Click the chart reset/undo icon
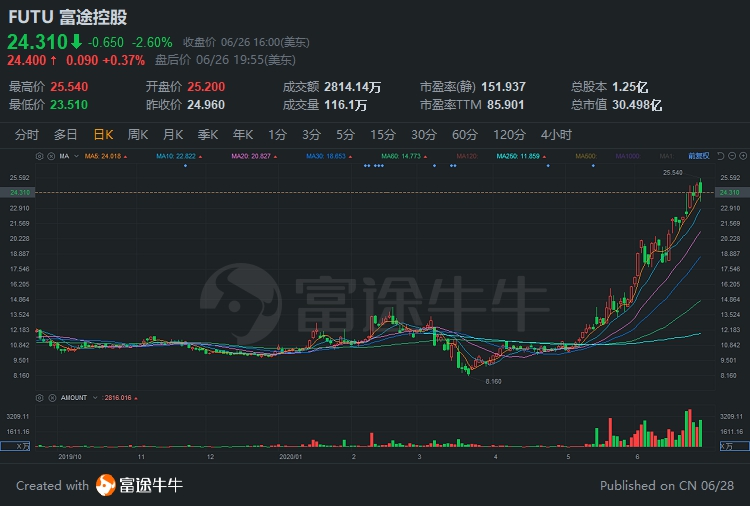The width and height of the screenshot is (750, 506). pyautogui.click(x=721, y=156)
